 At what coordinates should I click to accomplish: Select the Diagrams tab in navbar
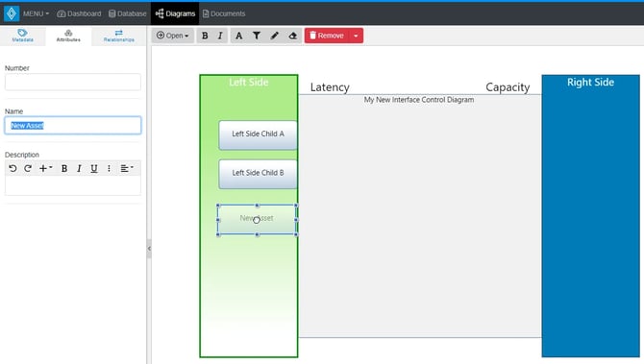point(175,13)
